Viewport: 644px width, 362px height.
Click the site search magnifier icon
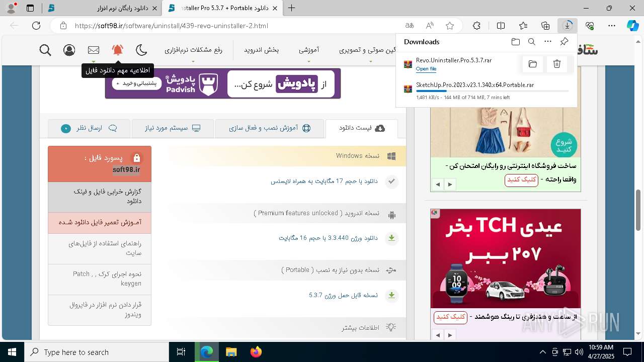[45, 50]
